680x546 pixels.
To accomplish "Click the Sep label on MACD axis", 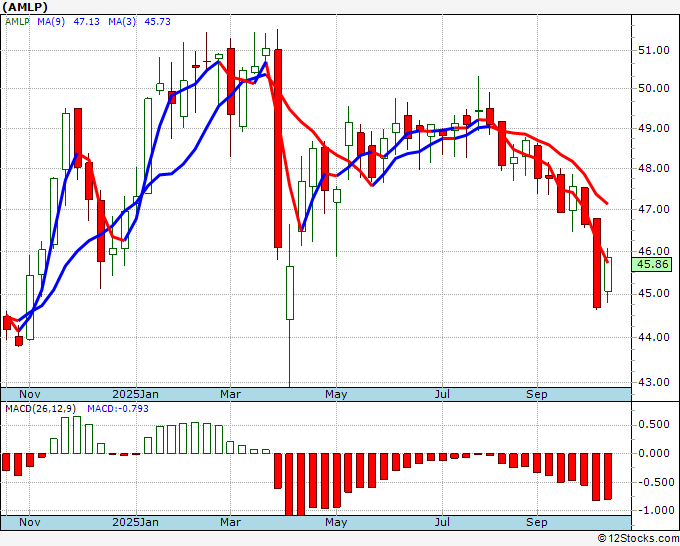I will point(537,522).
